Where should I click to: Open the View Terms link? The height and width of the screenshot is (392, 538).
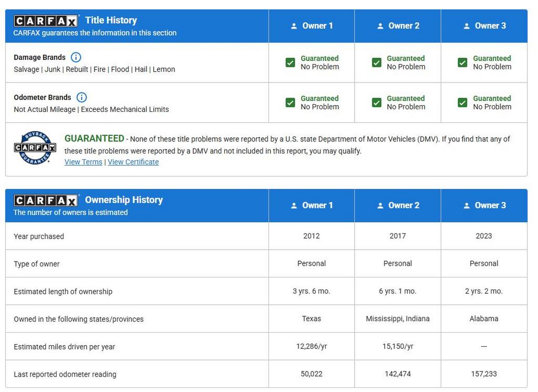point(83,162)
